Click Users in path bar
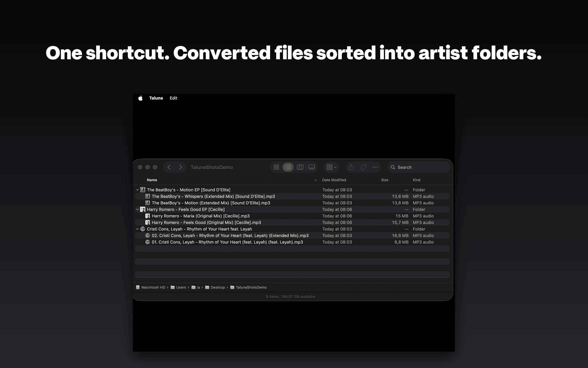Viewport: 588px width, 368px height. 178,287
